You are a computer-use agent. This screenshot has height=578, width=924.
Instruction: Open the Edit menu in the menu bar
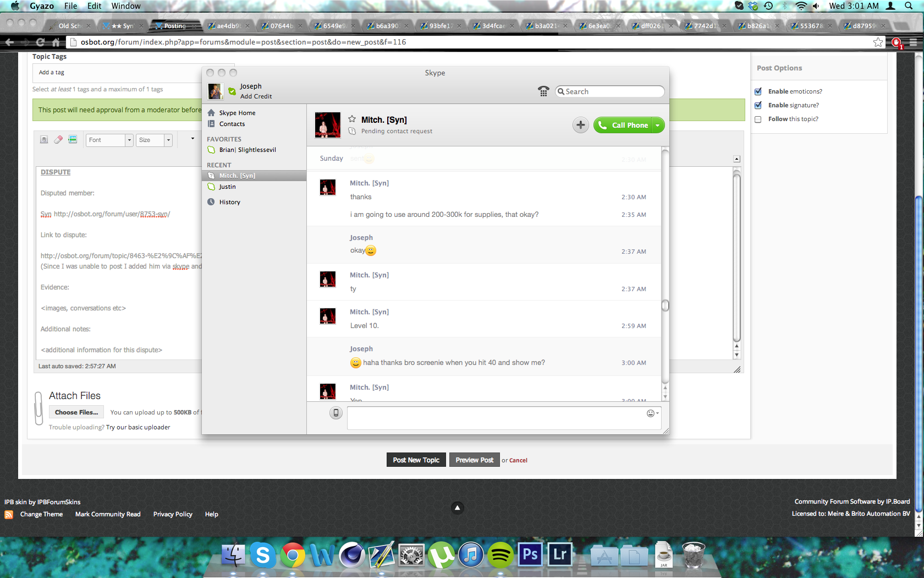[x=94, y=6]
